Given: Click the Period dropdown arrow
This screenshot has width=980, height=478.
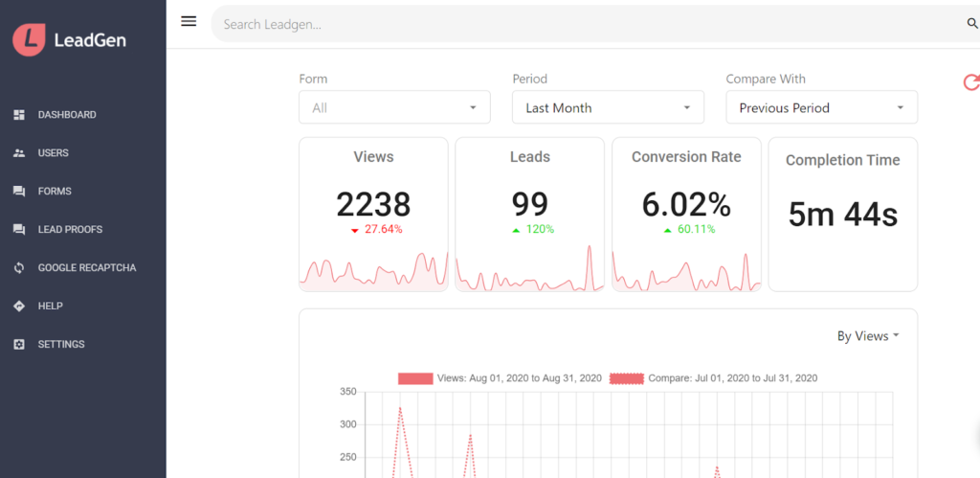Looking at the screenshot, I should pyautogui.click(x=687, y=107).
